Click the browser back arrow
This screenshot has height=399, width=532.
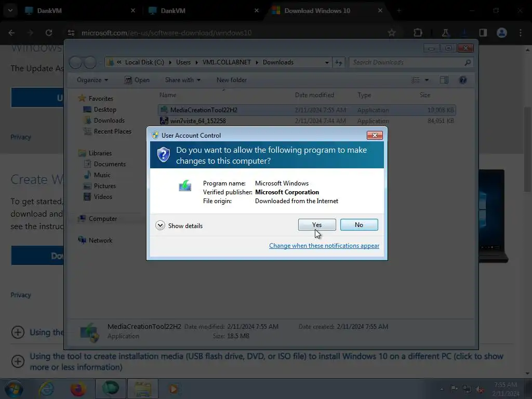coord(11,33)
